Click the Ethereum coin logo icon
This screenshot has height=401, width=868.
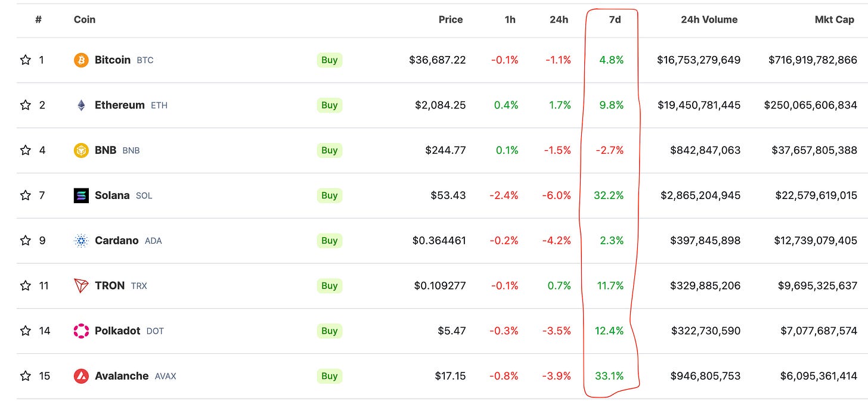[81, 105]
